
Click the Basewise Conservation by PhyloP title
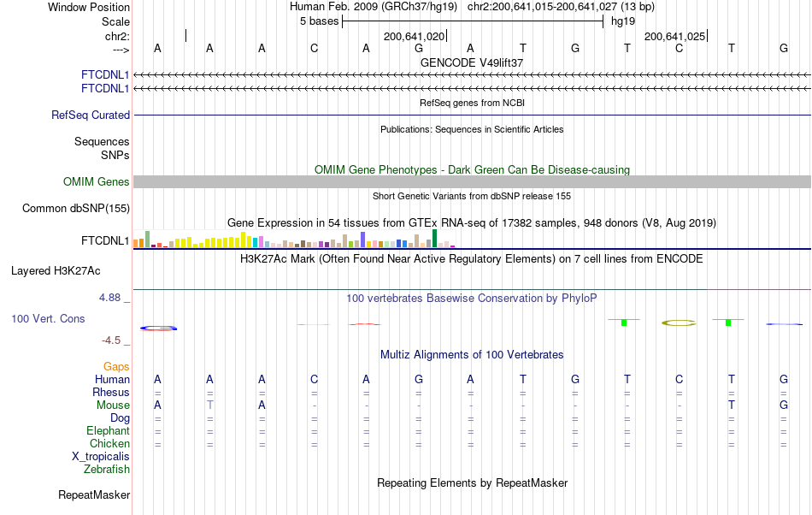[472, 298]
